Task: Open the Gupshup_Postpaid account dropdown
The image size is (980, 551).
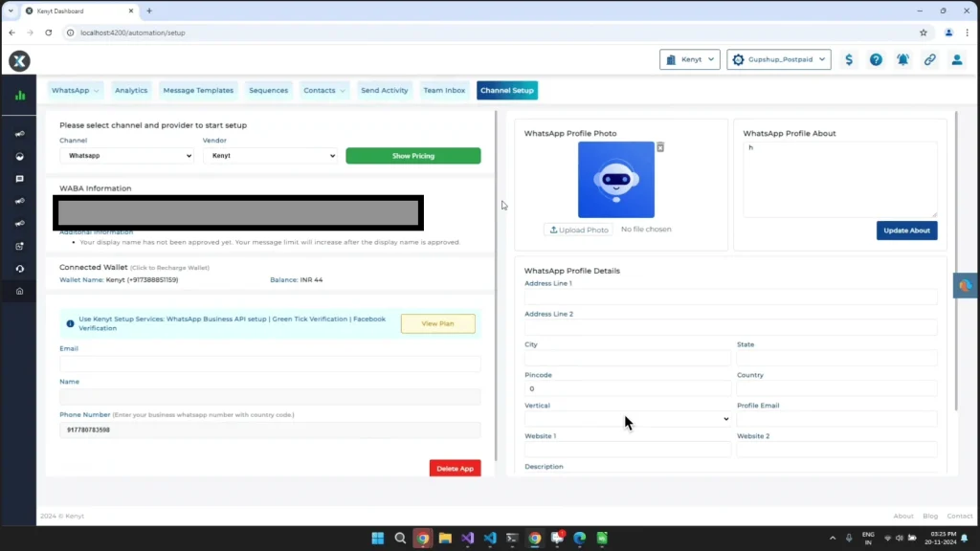Action: 779,59
